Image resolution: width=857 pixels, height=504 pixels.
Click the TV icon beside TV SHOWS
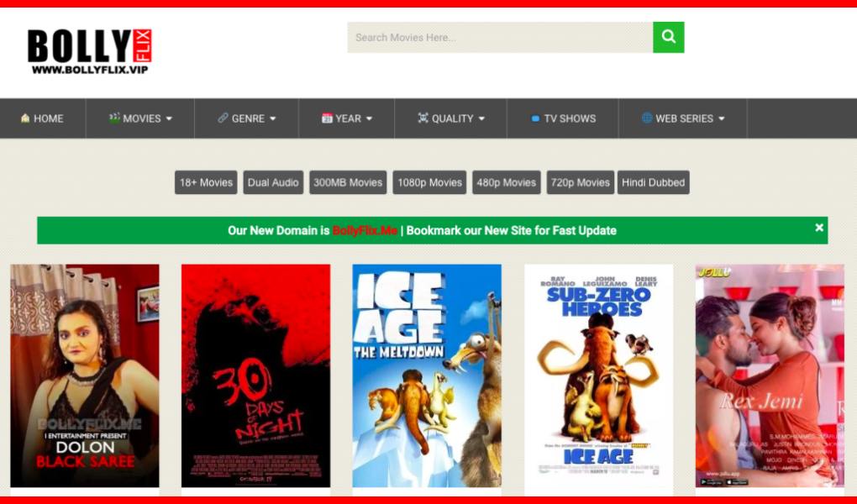click(x=536, y=118)
